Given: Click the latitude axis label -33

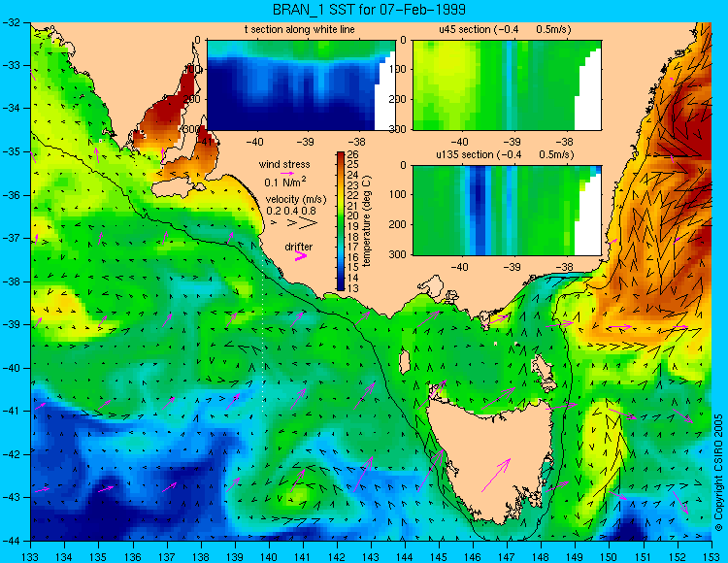Looking at the screenshot, I should (x=11, y=65).
